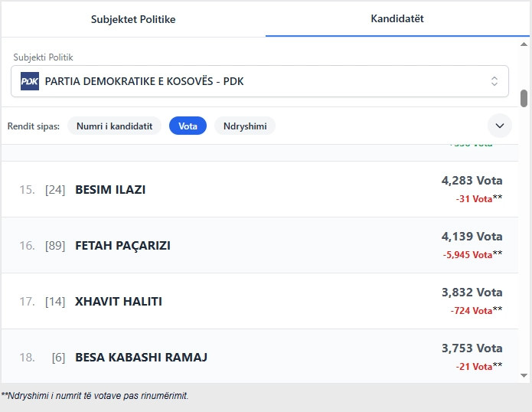Screen dimensions: 532x412
Task: Click the scroll down arrow
Action: point(524,375)
